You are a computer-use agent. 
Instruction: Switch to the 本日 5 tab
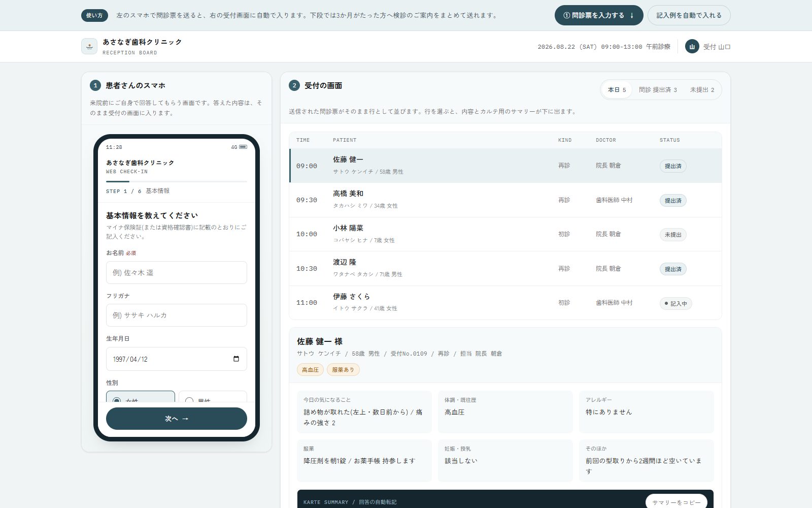click(x=617, y=90)
